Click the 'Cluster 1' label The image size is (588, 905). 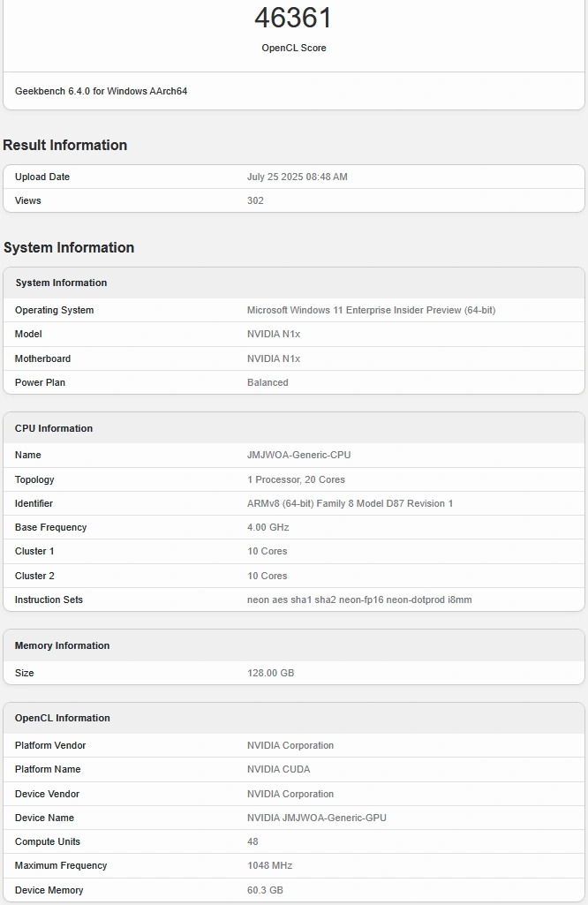[34, 551]
